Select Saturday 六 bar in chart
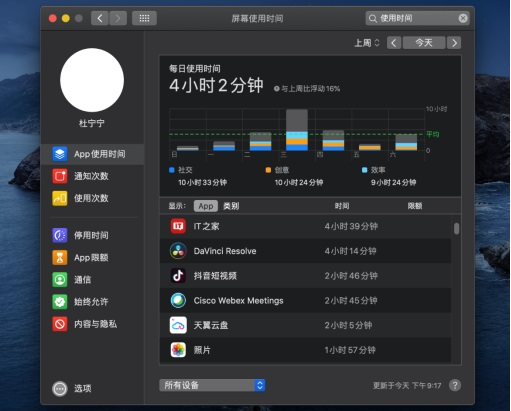Viewport: 511px width, 411px height. (x=406, y=142)
